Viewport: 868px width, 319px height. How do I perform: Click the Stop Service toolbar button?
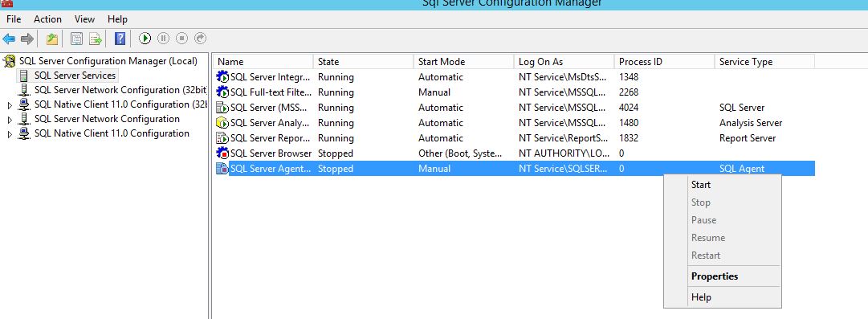pyautogui.click(x=182, y=39)
